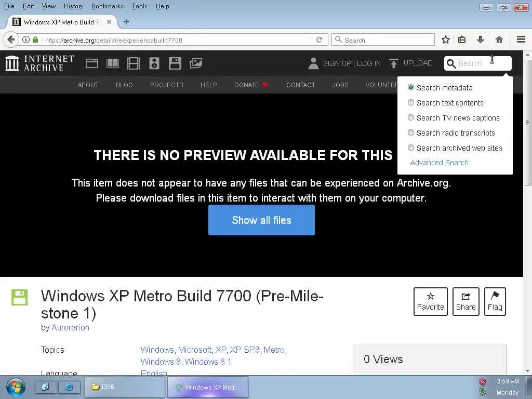This screenshot has height=399, width=532.
Task: Click the Show all files button
Action: (x=261, y=220)
